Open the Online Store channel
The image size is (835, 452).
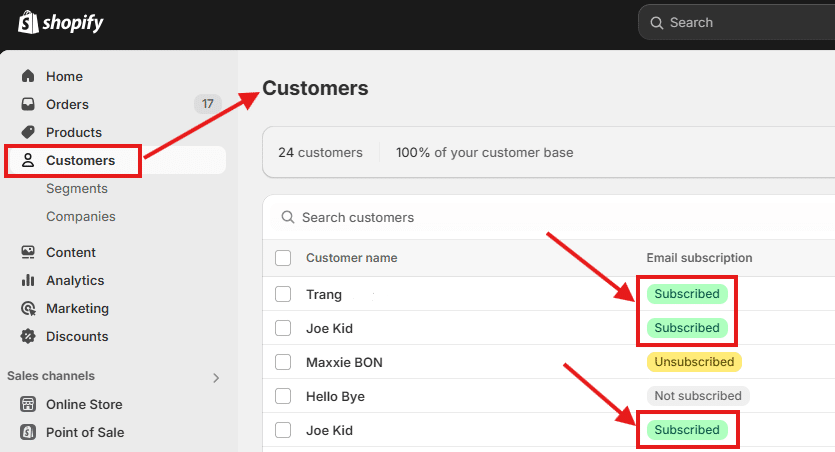point(84,404)
